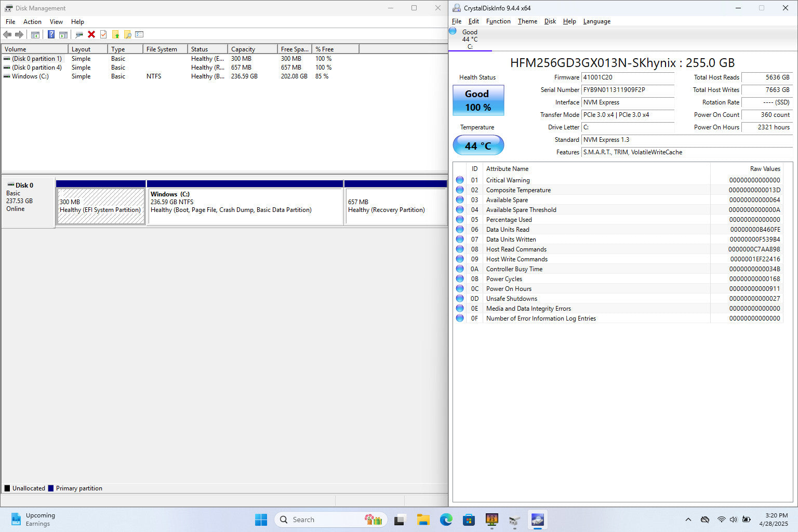Open Disk Management File menu
The width and height of the screenshot is (798, 532).
point(10,22)
